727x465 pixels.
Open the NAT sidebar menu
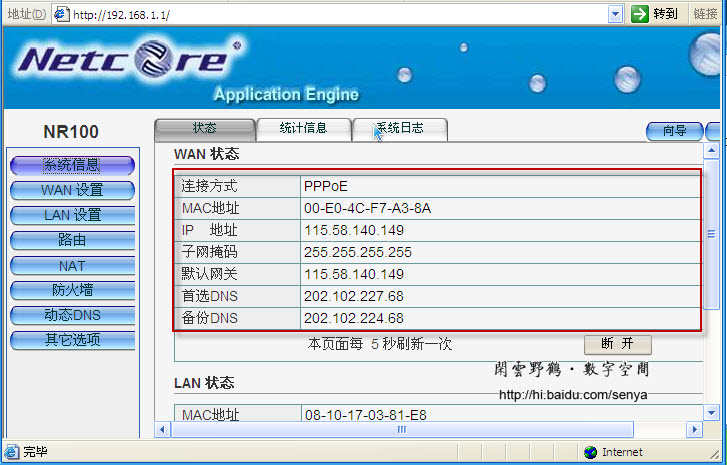tap(72, 266)
